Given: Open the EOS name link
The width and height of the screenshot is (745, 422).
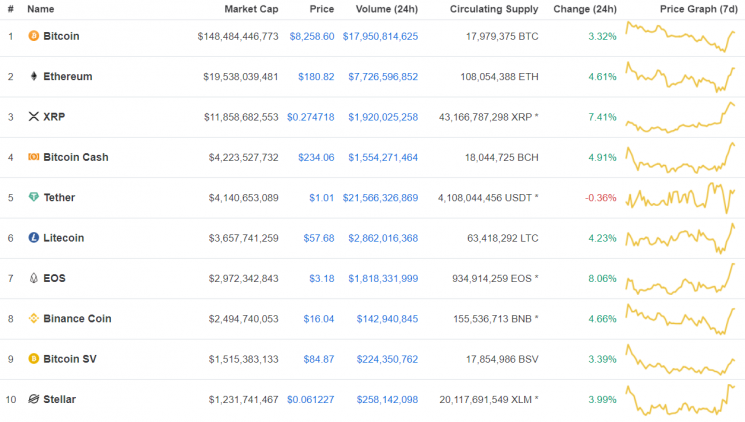Looking at the screenshot, I should pyautogui.click(x=54, y=278).
